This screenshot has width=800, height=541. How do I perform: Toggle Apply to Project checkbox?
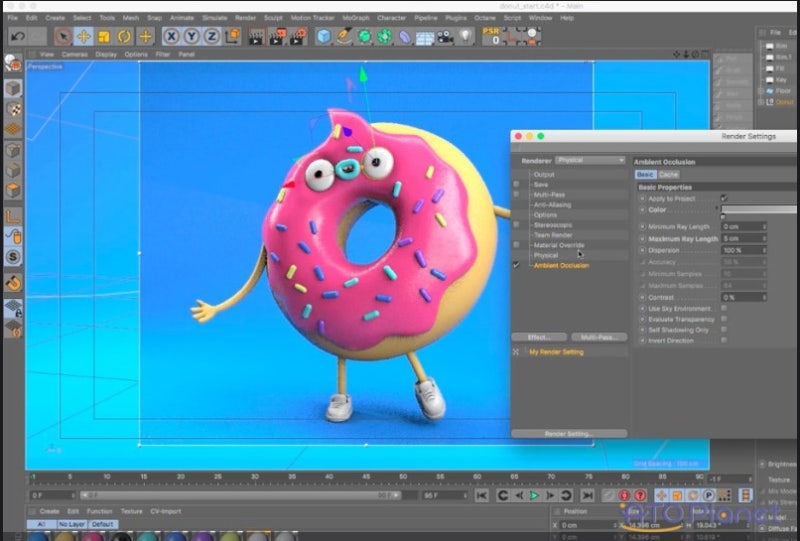tap(724, 198)
